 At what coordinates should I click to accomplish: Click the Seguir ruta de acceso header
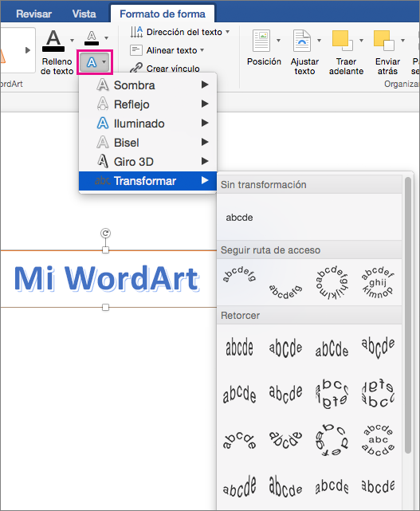pos(309,250)
